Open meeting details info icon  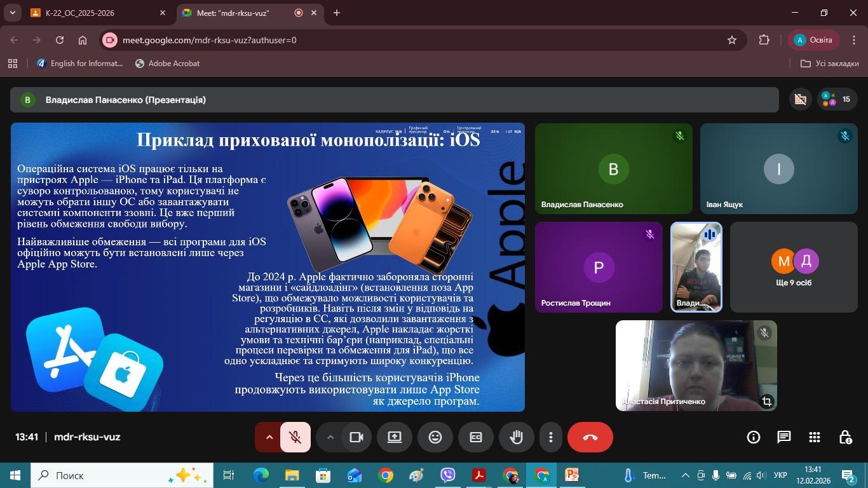754,437
